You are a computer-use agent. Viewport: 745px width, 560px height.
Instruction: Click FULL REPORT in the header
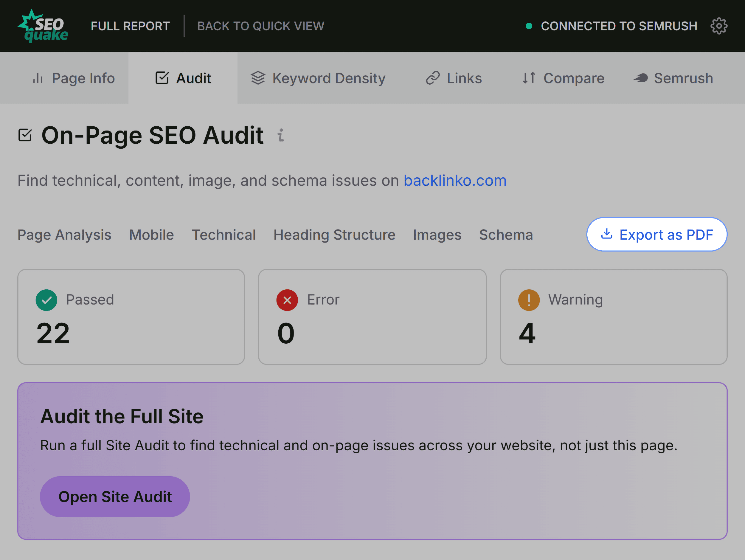click(130, 26)
